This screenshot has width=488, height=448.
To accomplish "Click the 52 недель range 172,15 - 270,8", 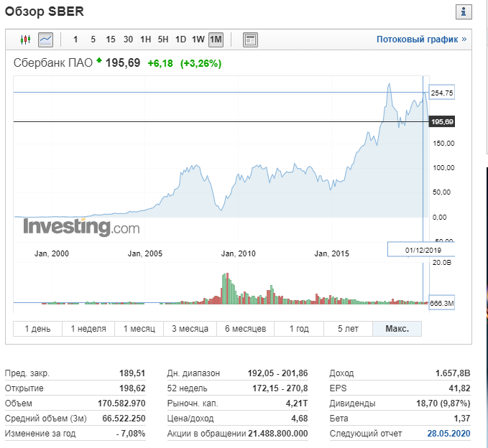I will pos(280,388).
